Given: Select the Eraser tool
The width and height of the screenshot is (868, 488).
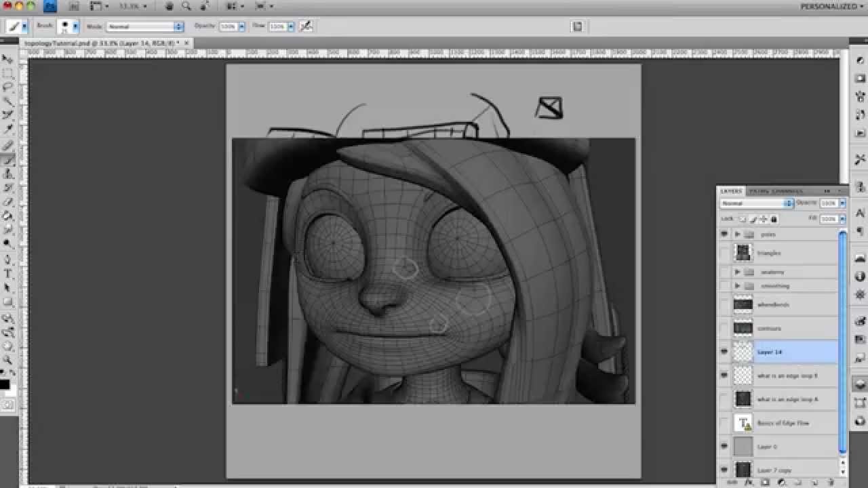Looking at the screenshot, I should 8,202.
